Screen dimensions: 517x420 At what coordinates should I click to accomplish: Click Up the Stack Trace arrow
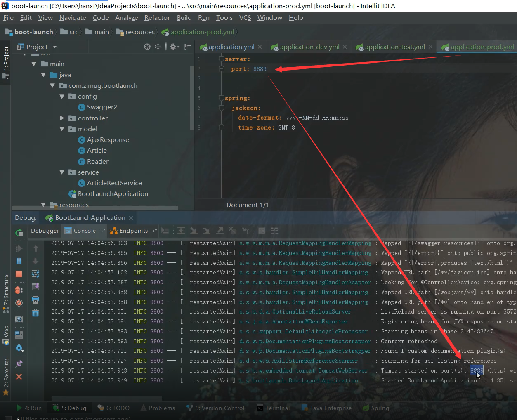tap(35, 248)
